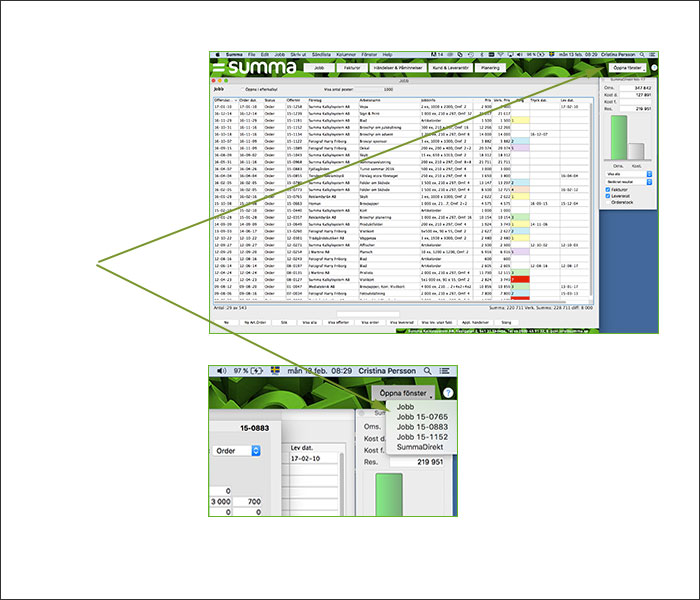The width and height of the screenshot is (700, 600).
Task: Click the Spotlight search icon in the enlarged view
Action: pos(427,371)
